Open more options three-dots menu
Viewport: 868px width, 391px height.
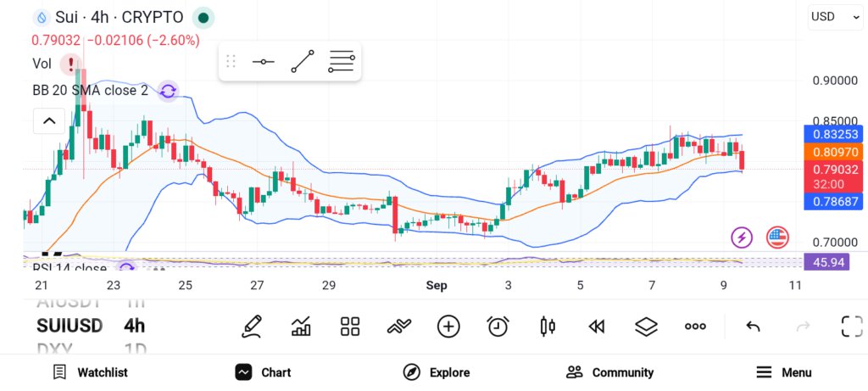click(x=695, y=327)
